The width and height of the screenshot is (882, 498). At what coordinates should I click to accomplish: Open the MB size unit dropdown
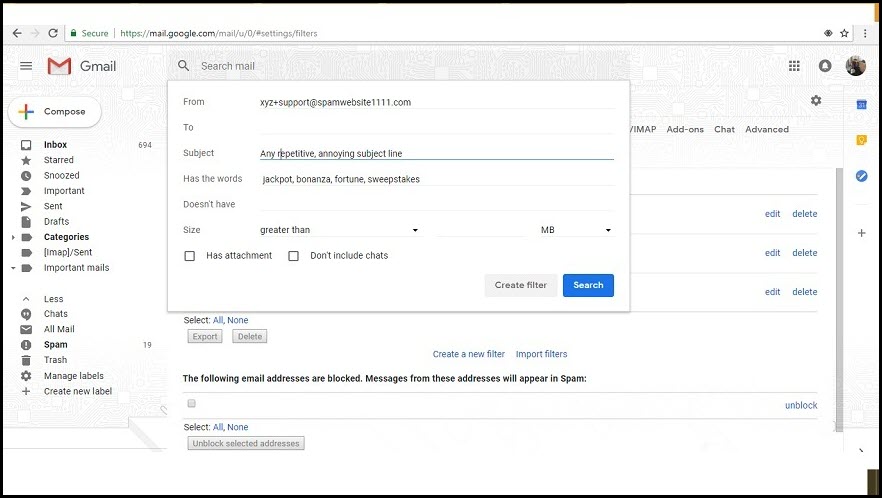(576, 230)
